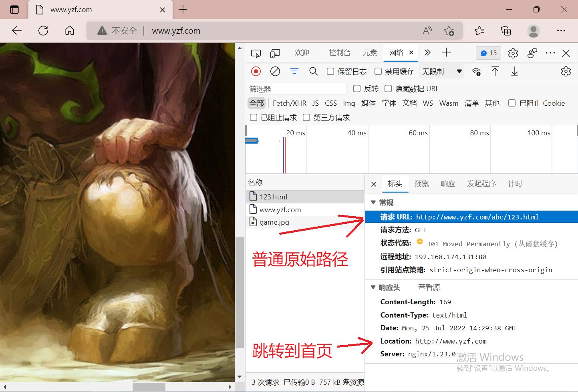The width and height of the screenshot is (578, 392).
Task: Select the inspect element picker tool
Action: (x=256, y=53)
